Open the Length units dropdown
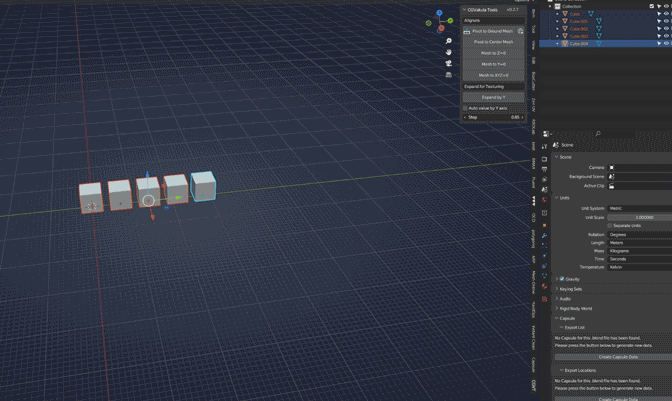 (639, 243)
